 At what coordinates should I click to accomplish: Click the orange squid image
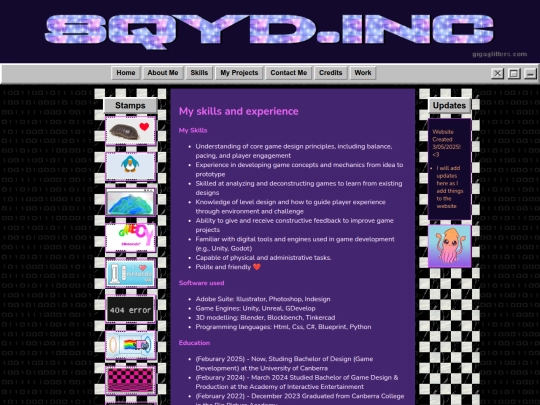449,246
